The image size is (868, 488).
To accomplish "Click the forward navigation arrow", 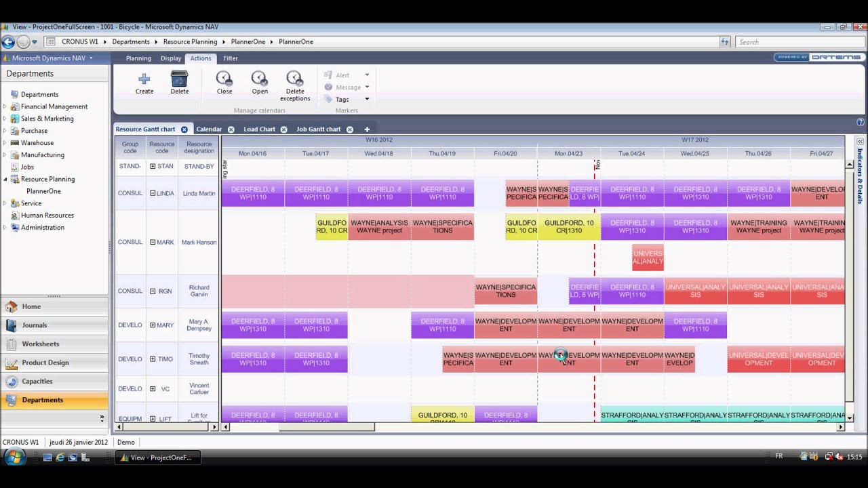I will point(23,42).
